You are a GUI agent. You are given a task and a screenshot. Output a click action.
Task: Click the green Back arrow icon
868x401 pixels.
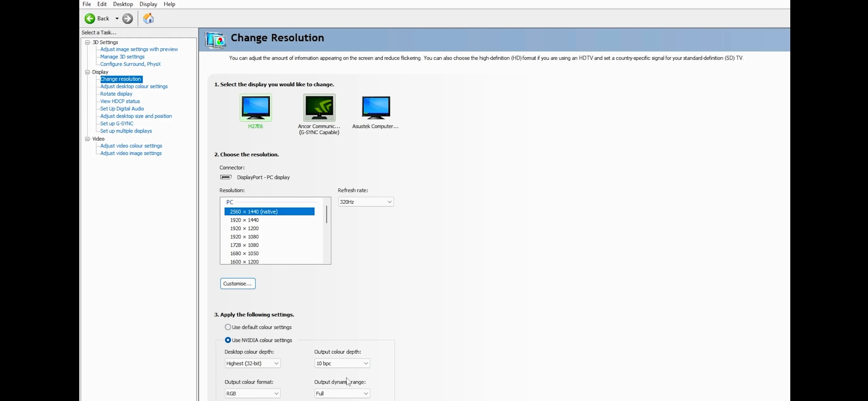90,18
